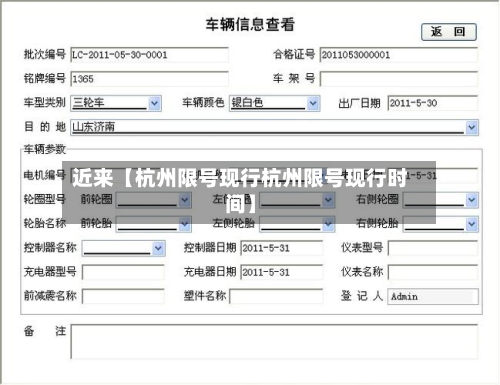
Task: Open the 右侧轮圈 dropdown arrow
Action: pos(472,200)
